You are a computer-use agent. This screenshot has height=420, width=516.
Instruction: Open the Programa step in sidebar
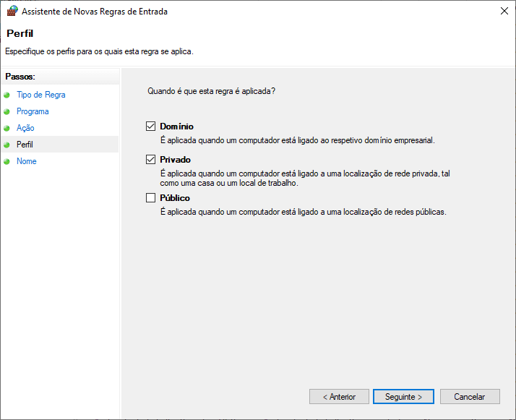[x=33, y=111]
